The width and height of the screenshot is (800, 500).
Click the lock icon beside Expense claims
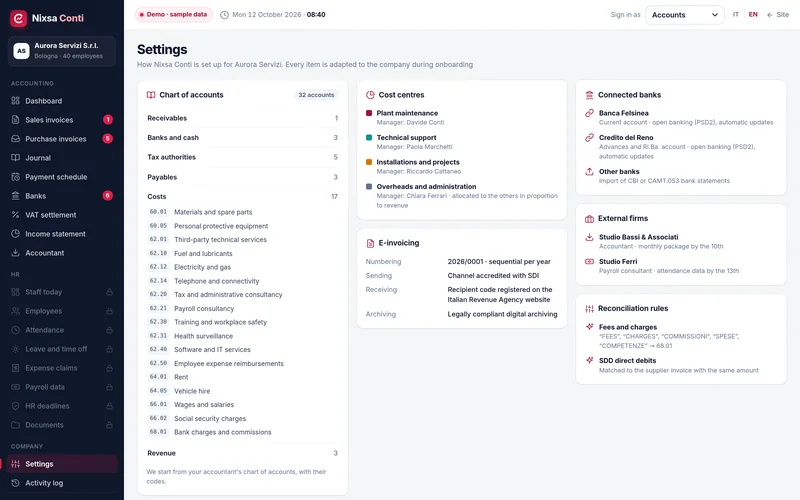click(109, 368)
